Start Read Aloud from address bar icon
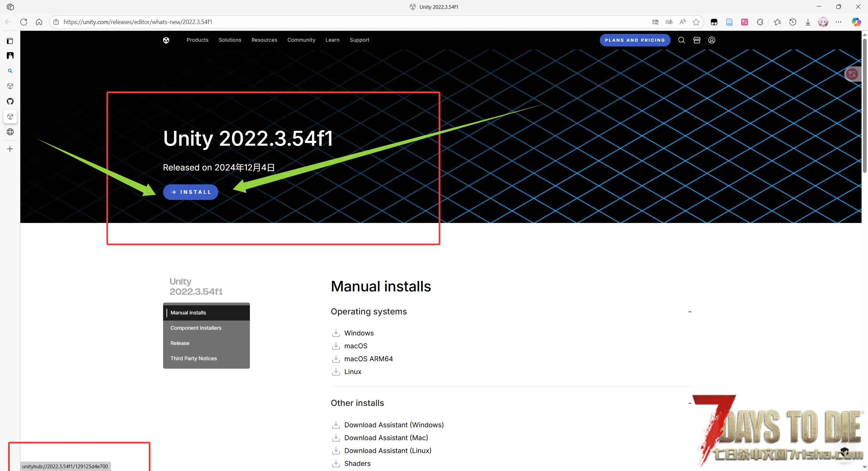 point(683,22)
